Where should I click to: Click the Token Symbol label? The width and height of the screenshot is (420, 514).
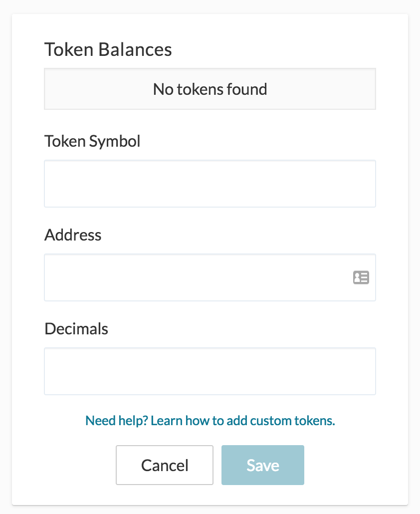click(92, 141)
